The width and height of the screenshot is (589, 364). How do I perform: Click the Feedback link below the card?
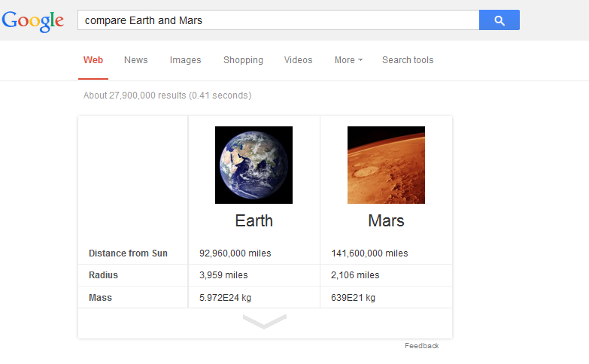421,346
